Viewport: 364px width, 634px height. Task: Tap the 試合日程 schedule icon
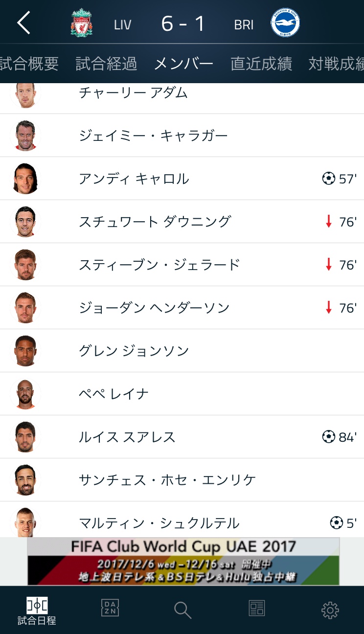tap(37, 611)
